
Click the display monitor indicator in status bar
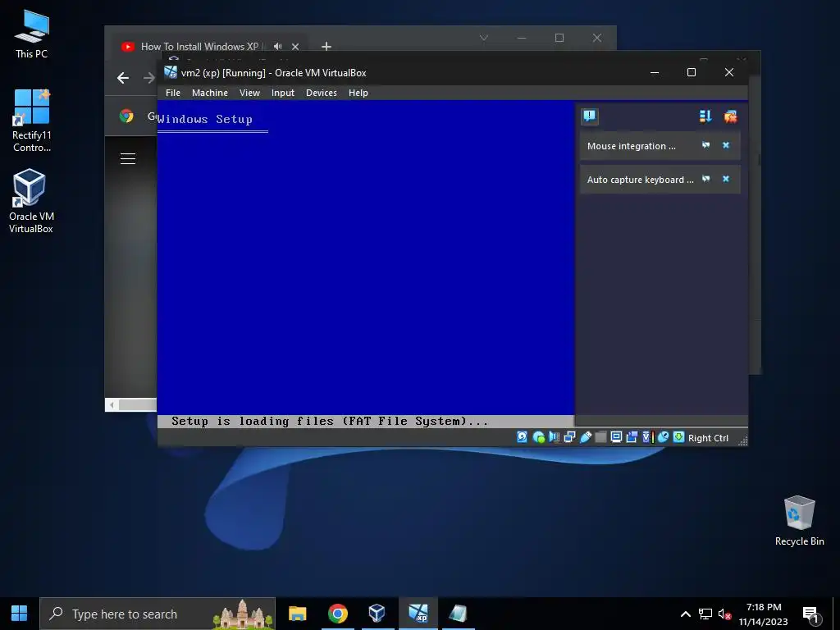click(616, 437)
